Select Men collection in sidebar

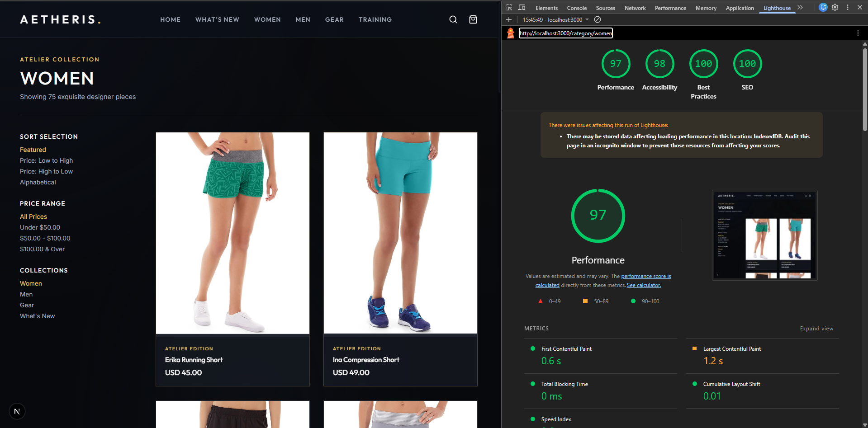(x=26, y=294)
